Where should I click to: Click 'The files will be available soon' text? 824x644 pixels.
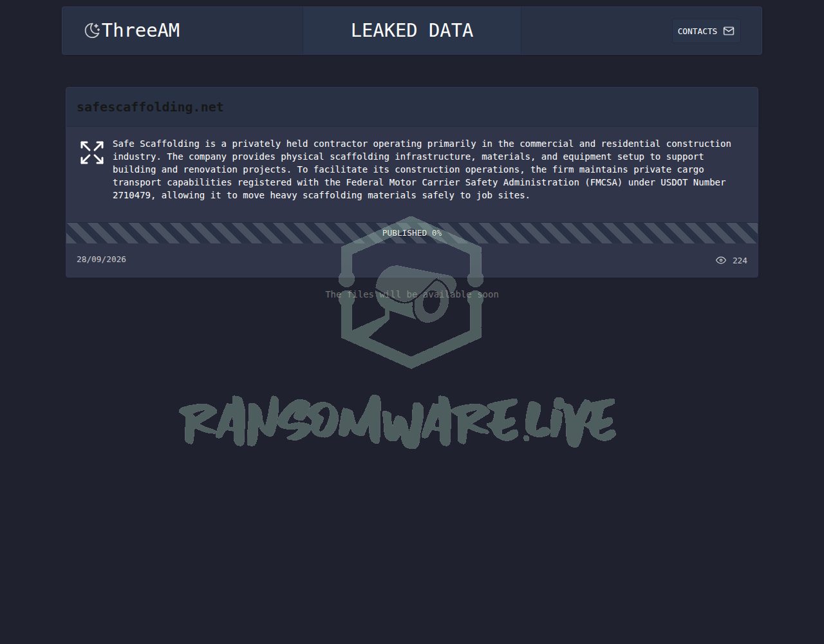[x=412, y=294]
